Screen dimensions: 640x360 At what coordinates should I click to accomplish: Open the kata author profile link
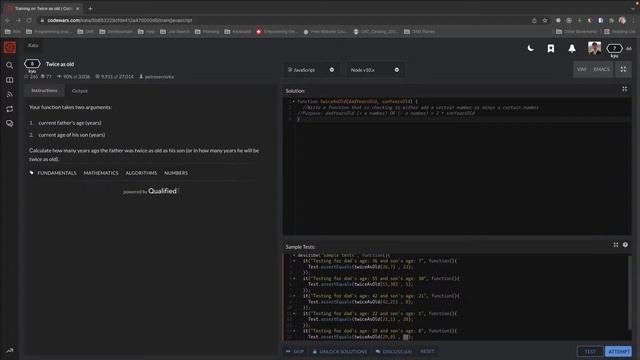159,77
